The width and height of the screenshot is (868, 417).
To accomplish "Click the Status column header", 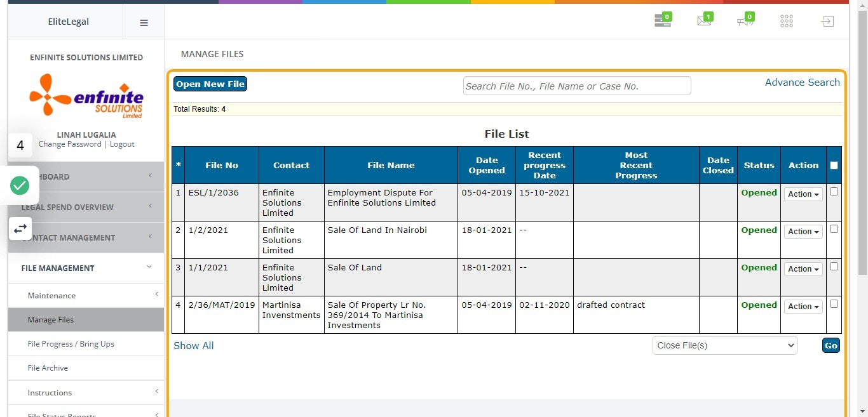I will point(759,165).
